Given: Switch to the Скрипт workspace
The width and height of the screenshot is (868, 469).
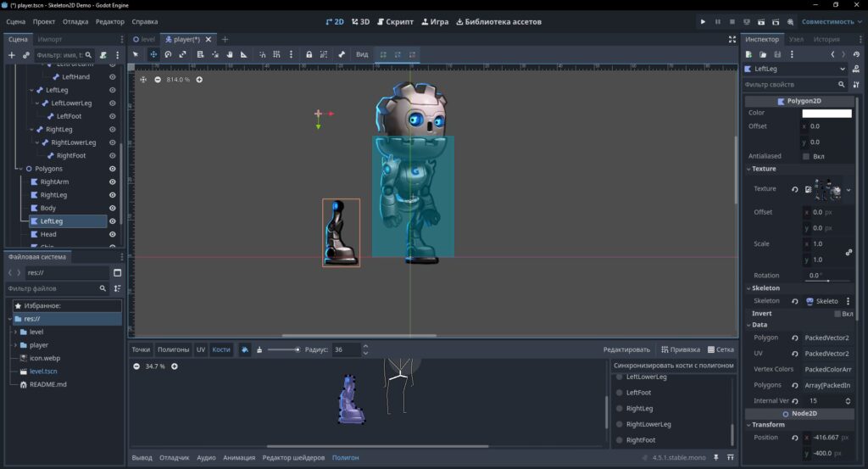Looking at the screenshot, I should tap(395, 21).
